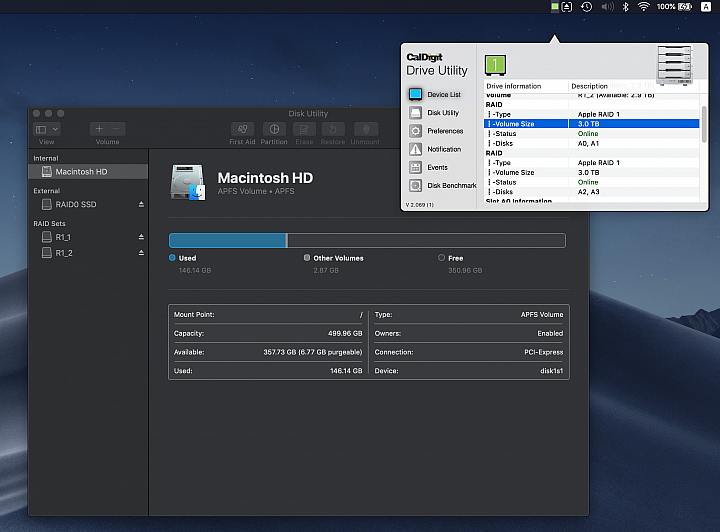This screenshot has height=532, width=720.
Task: Click the Description column header
Action: tap(589, 86)
